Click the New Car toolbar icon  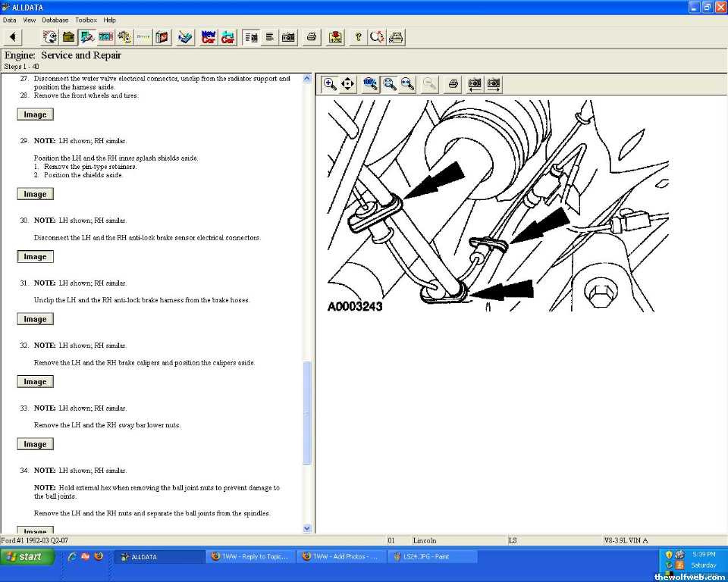click(209, 37)
